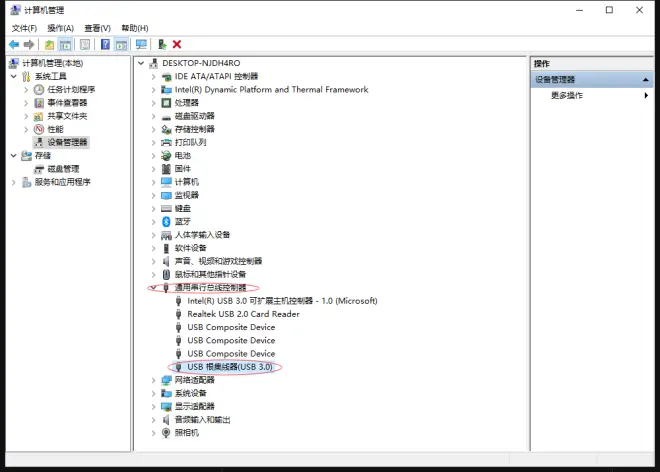Image resolution: width=660 pixels, height=472 pixels.
Task: Click the 存储控制器 icon
Action: tap(166, 129)
